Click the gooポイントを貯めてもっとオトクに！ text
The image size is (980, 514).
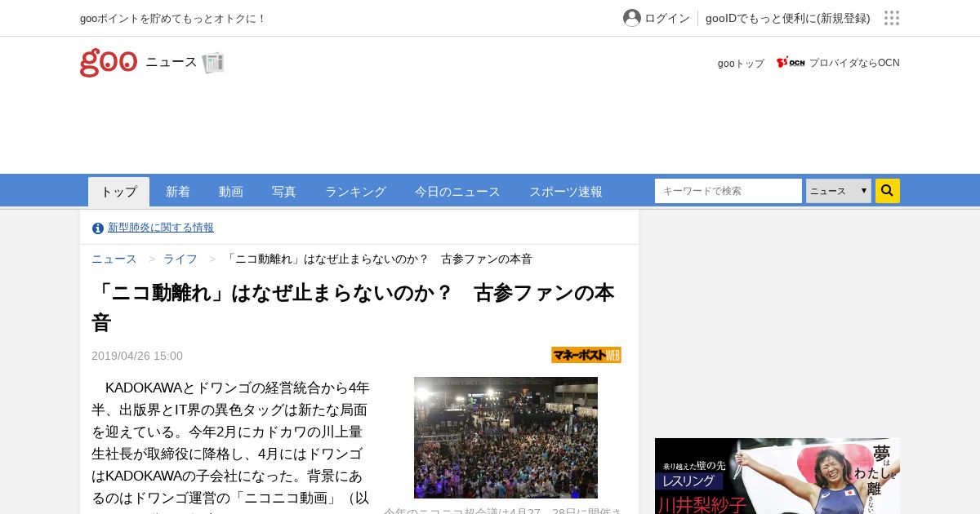tap(173, 18)
